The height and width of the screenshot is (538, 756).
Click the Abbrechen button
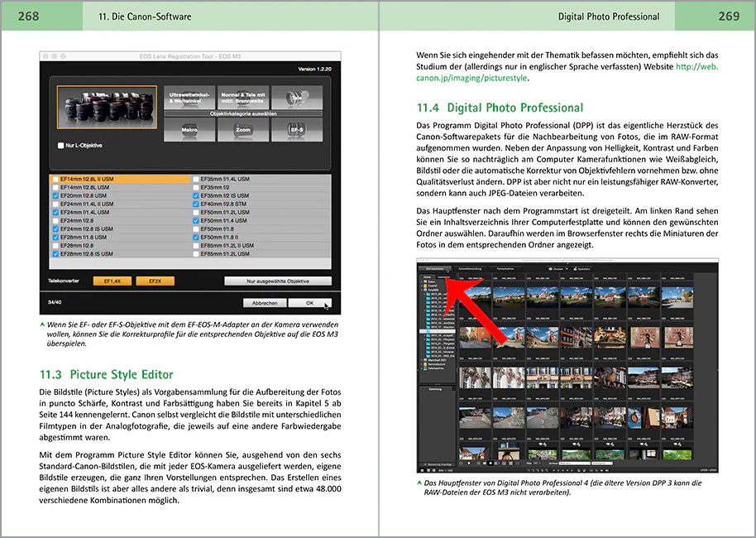tap(265, 303)
